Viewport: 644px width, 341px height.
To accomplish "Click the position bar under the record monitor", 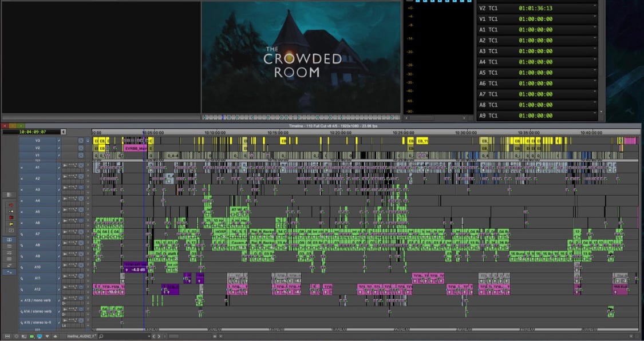I will tap(301, 117).
